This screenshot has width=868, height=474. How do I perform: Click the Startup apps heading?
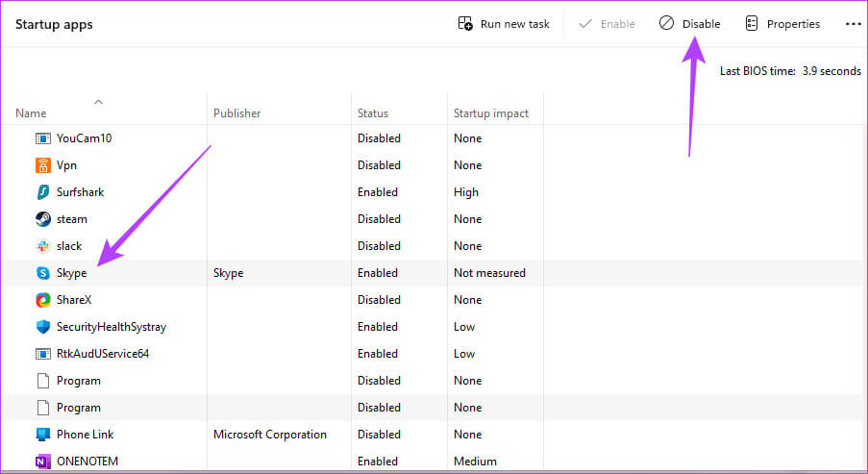click(54, 24)
